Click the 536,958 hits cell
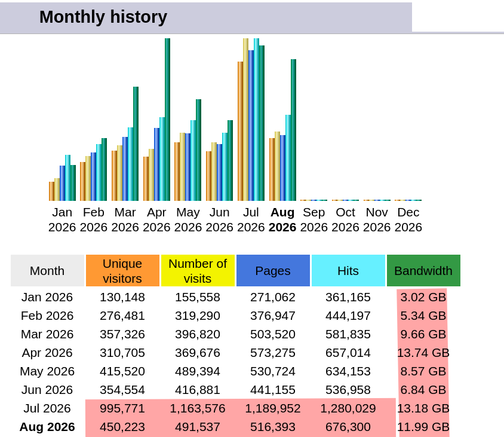Image resolution: width=504 pixels, height=437 pixels. pos(348,390)
